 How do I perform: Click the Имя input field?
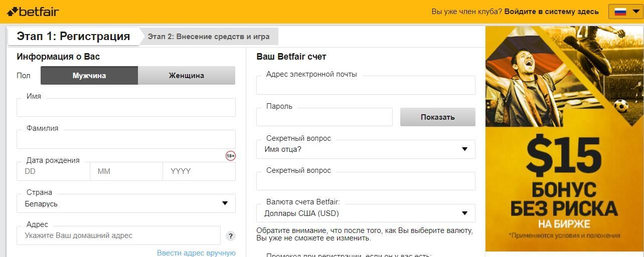[126, 108]
